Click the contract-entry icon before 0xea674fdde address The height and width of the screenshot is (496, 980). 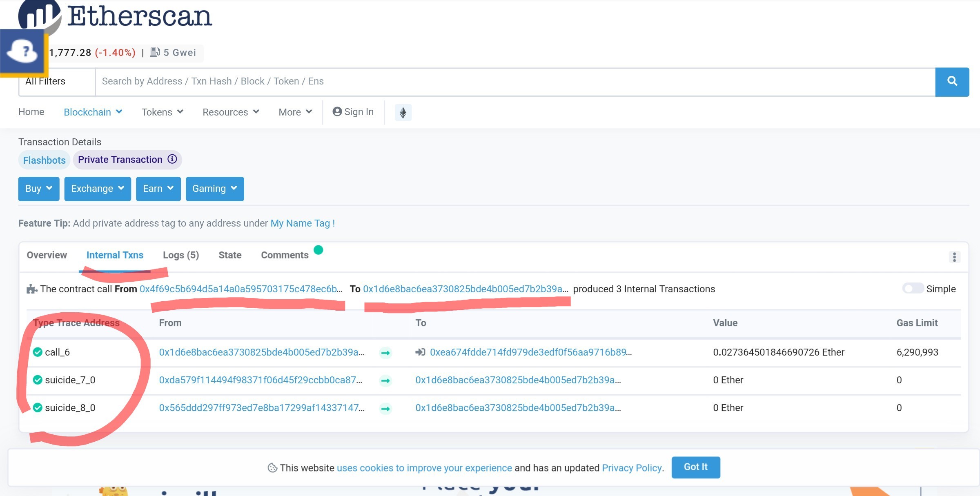point(420,352)
